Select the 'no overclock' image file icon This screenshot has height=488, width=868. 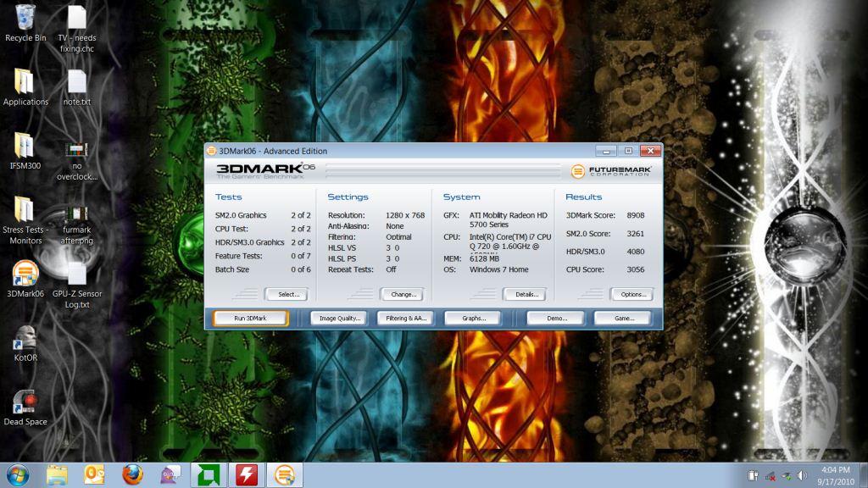pos(77,160)
